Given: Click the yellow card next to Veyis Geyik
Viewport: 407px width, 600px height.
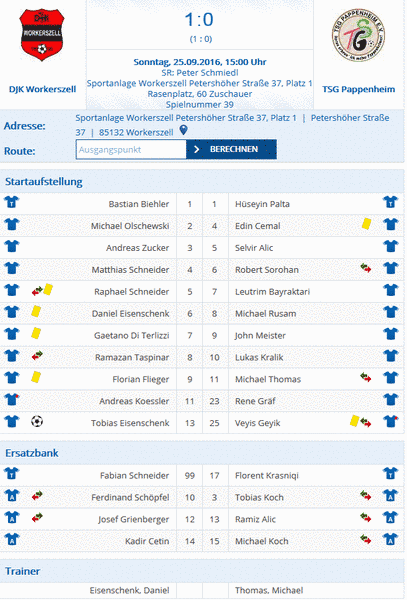Looking at the screenshot, I should pos(355,421).
